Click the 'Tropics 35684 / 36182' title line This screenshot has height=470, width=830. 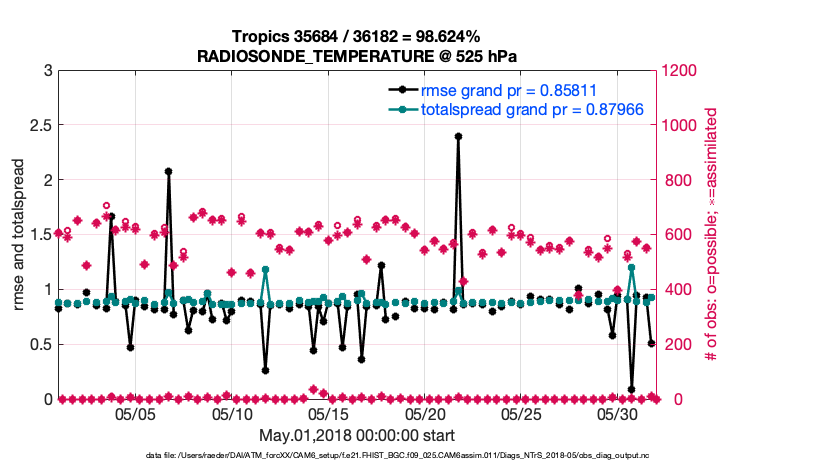pyautogui.click(x=356, y=35)
